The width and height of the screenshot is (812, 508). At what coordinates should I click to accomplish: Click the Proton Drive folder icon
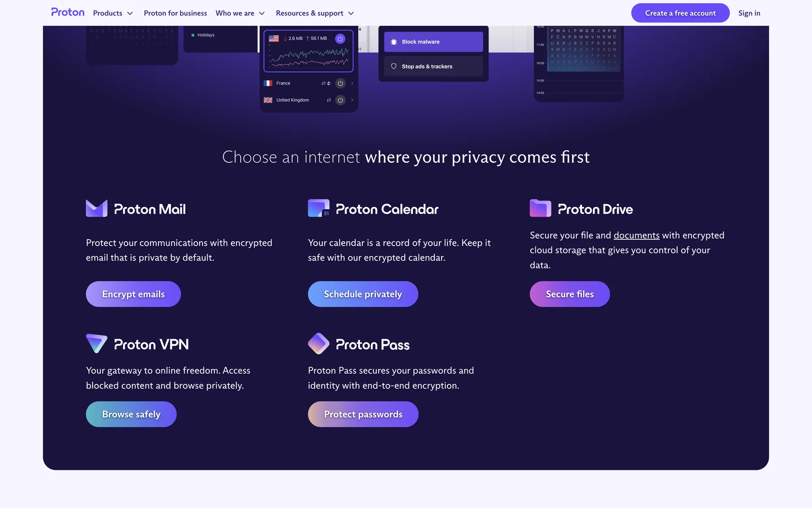click(540, 208)
